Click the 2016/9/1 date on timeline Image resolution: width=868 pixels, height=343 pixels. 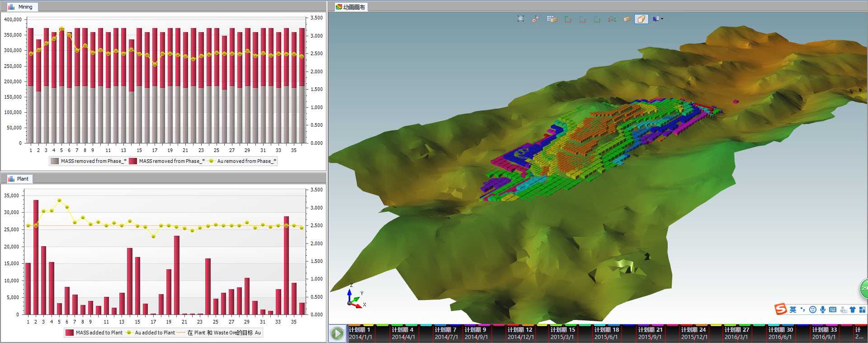pyautogui.click(x=824, y=337)
